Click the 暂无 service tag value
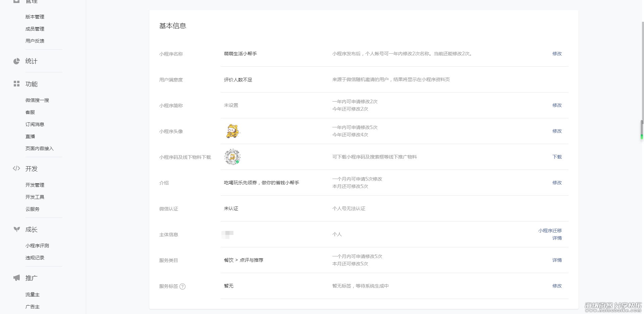This screenshot has width=644, height=314. (229, 286)
